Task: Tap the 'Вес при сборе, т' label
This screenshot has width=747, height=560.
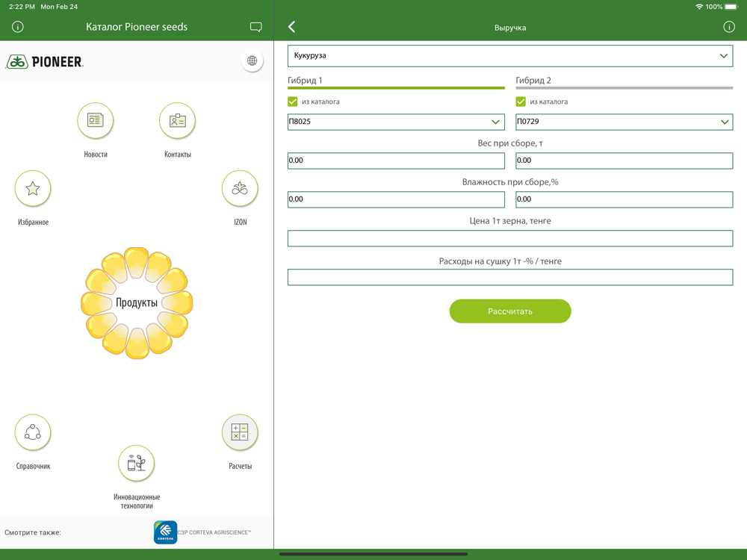Action: point(510,143)
